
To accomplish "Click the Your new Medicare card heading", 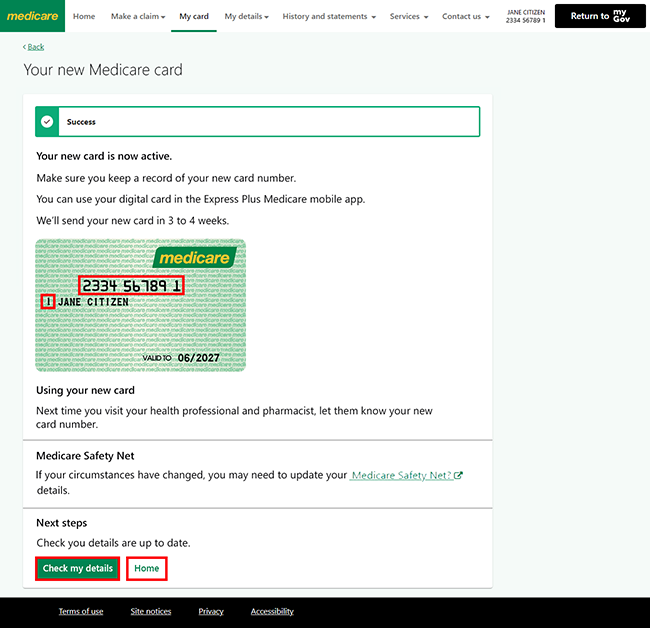I will [x=103, y=70].
